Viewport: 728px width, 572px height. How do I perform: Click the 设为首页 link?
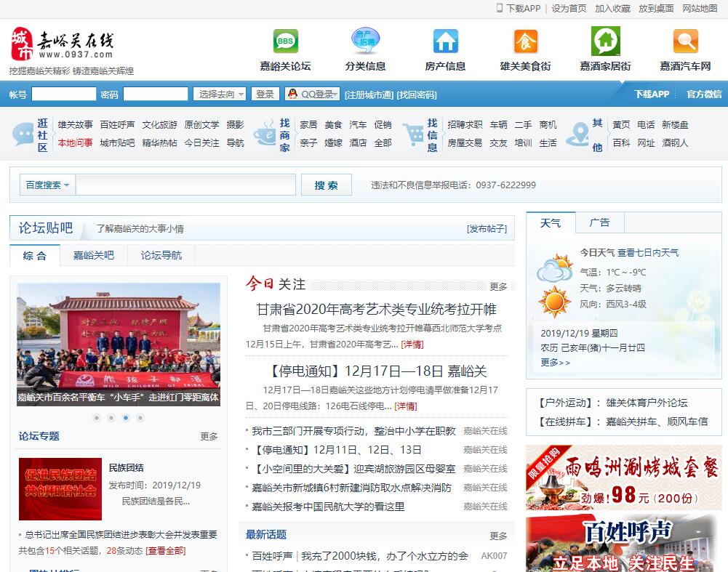click(x=569, y=8)
